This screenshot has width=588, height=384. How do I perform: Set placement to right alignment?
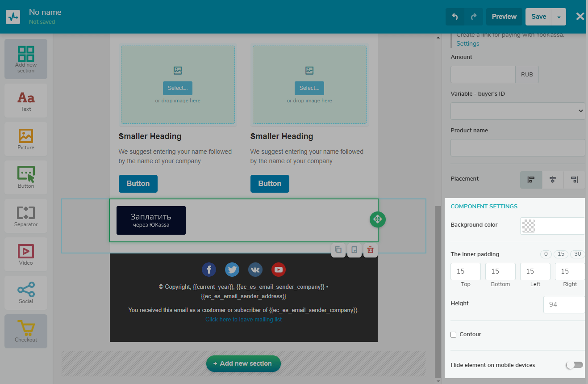574,180
